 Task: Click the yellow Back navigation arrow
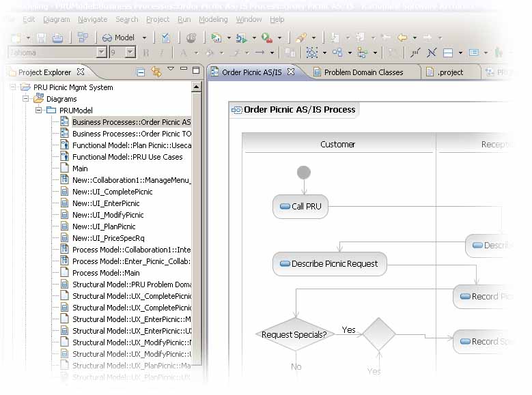(x=402, y=38)
